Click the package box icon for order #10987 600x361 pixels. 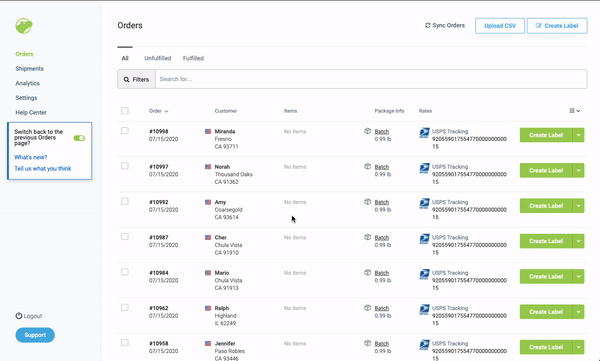tap(367, 237)
